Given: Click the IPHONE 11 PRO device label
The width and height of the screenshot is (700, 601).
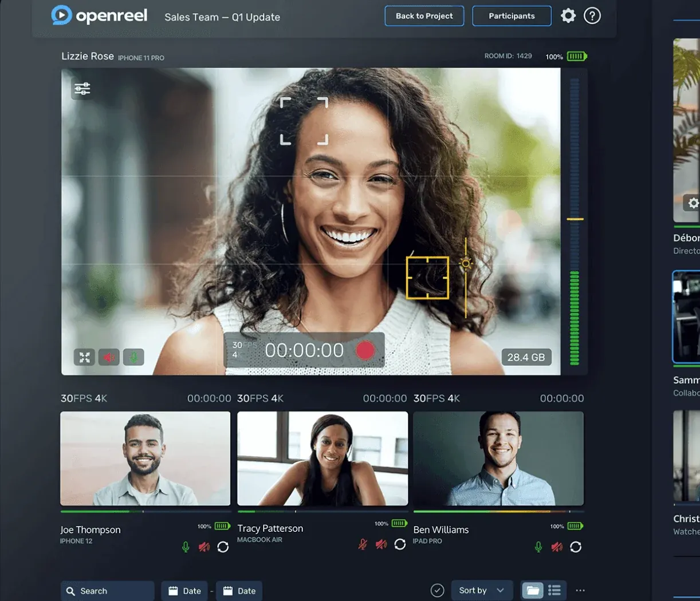Looking at the screenshot, I should (x=141, y=58).
